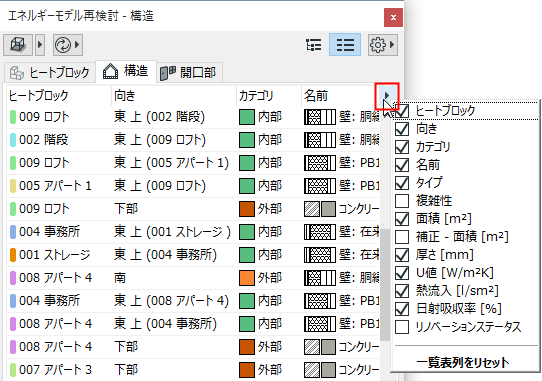This screenshot has height=381, width=542.
Task: Click vertical scrollbar of structure list
Action: pyautogui.click(x=385, y=284)
